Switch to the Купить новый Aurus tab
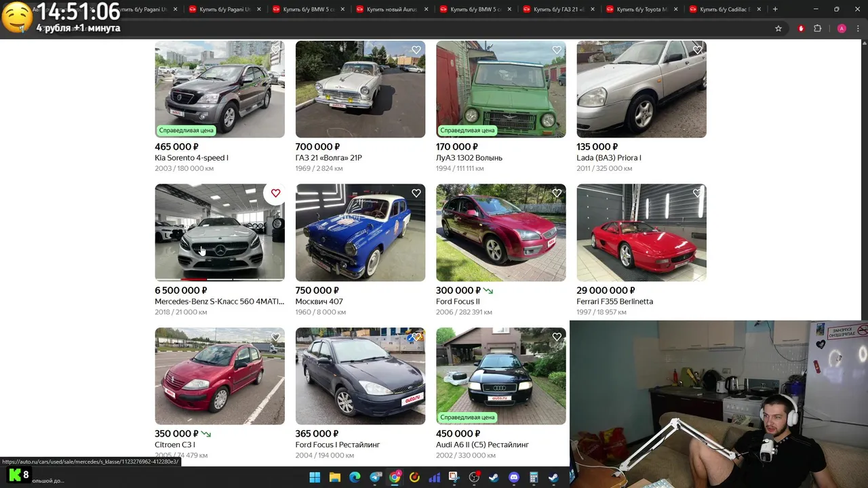The height and width of the screenshot is (488, 868). click(393, 9)
